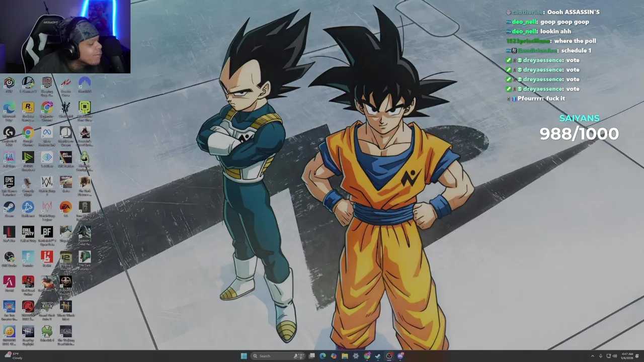Open the NVIDIA Broadcast shortcut
Viewport: 644px width, 362px height.
(28, 160)
